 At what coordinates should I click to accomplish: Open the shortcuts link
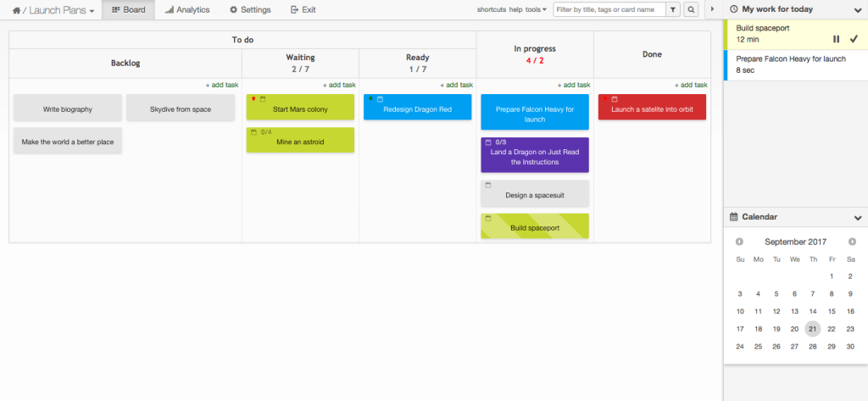492,9
